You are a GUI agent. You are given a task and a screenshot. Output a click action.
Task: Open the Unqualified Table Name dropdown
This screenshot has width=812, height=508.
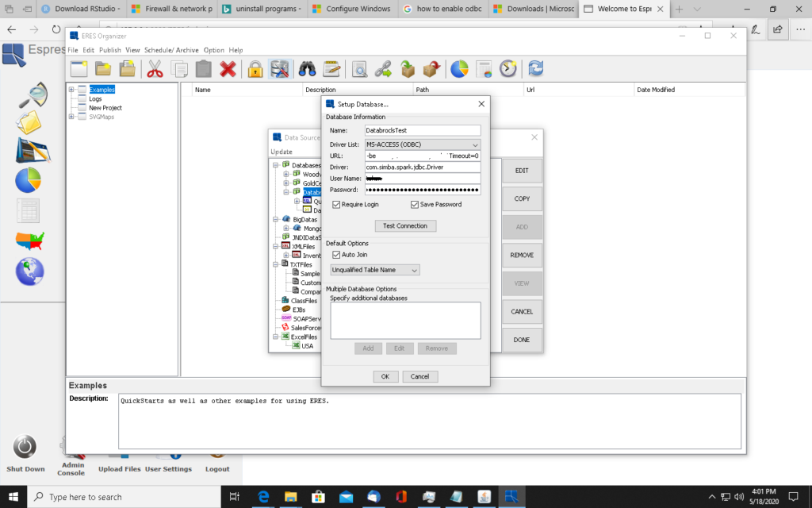tap(413, 270)
